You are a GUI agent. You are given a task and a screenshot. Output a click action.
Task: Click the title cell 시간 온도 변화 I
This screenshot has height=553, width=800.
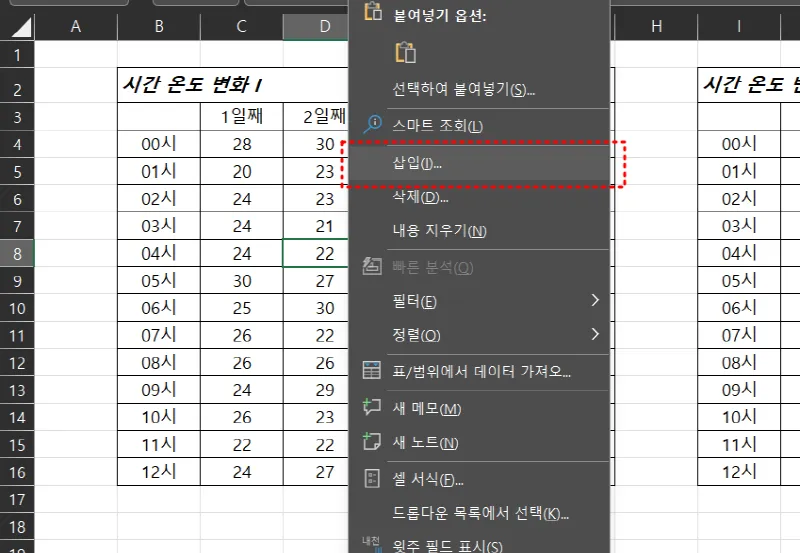click(x=233, y=85)
